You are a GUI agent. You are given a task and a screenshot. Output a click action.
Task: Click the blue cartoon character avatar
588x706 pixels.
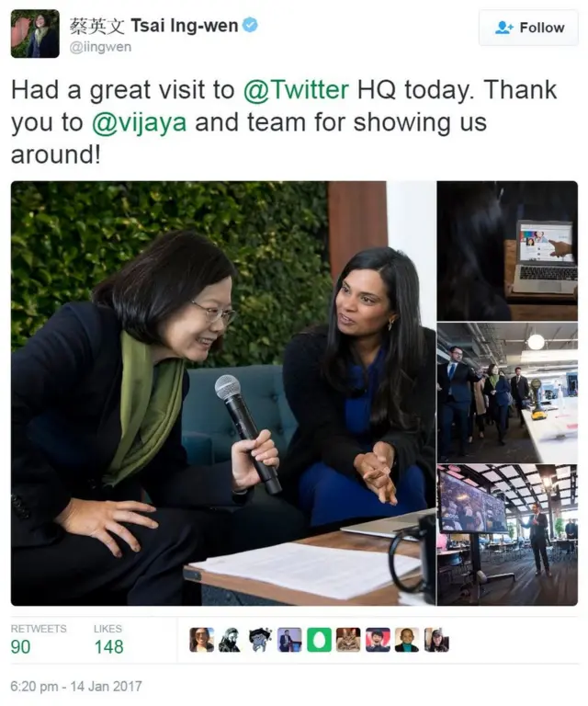point(261,640)
